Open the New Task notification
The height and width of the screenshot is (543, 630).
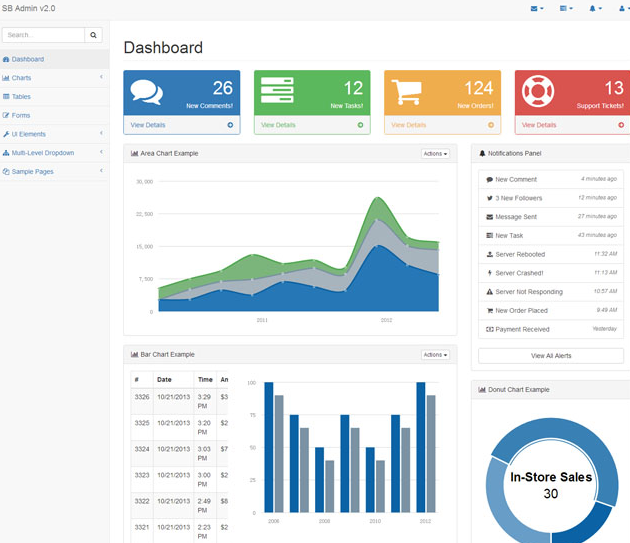tap(551, 235)
